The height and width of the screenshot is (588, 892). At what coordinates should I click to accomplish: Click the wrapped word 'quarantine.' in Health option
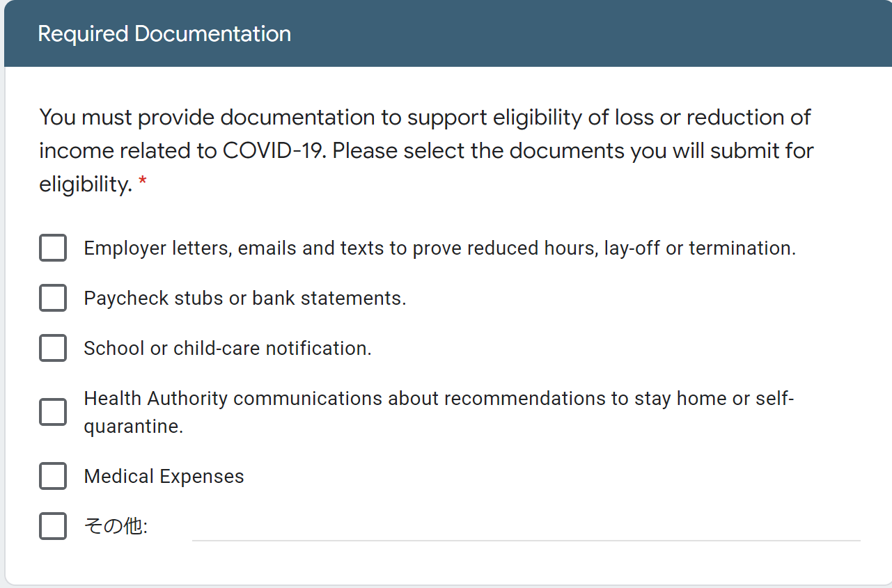tap(134, 427)
